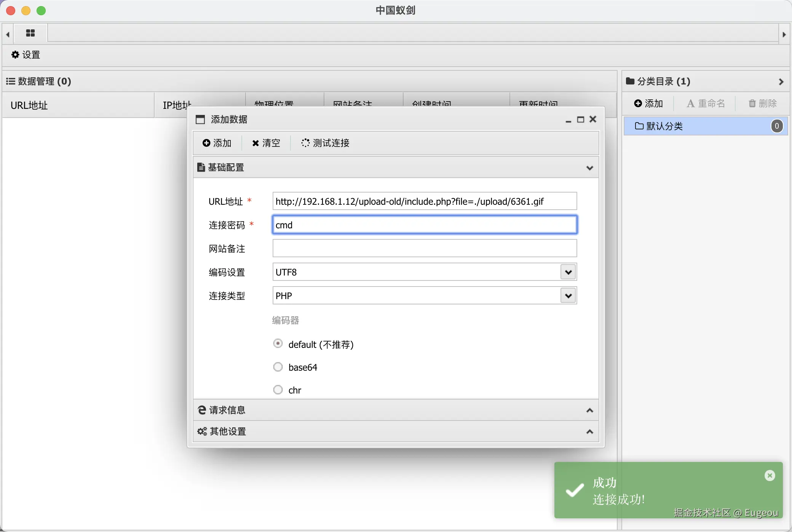Select the default (不推荐) encoder radio
The width and height of the screenshot is (792, 532).
coord(278,344)
